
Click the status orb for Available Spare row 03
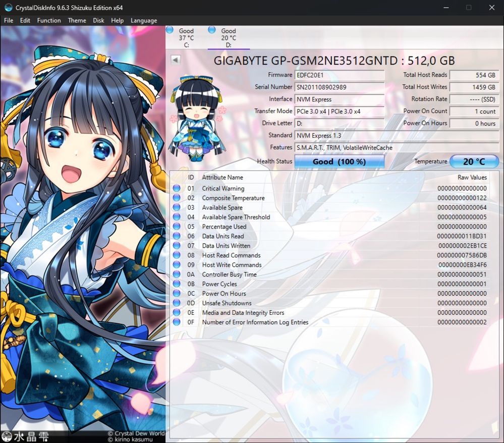coord(177,207)
